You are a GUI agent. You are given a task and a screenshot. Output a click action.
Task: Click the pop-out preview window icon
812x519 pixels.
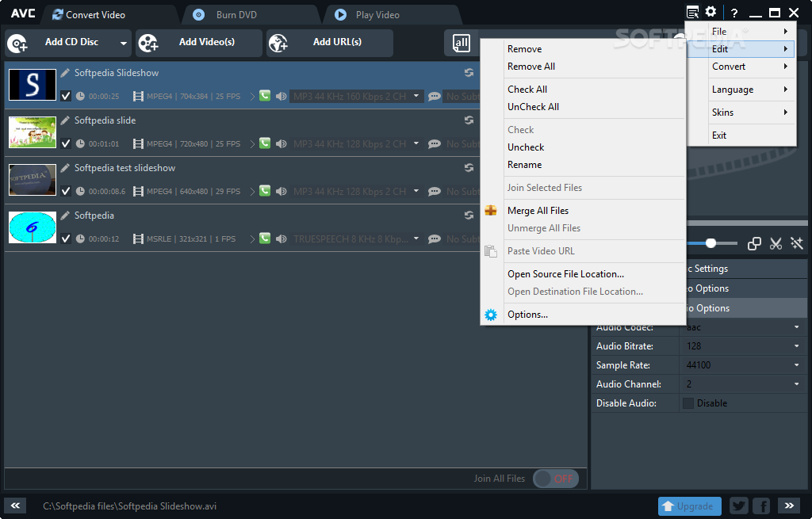(x=755, y=243)
